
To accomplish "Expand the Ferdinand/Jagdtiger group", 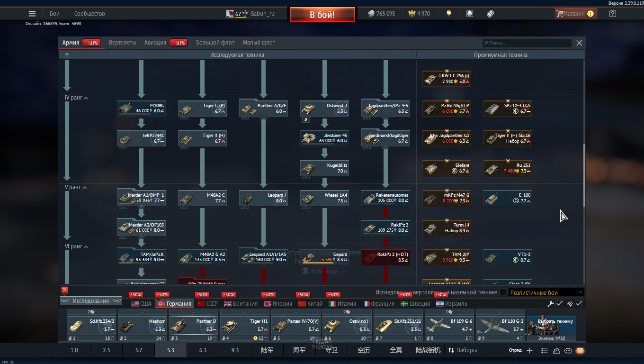I will 385,138.
